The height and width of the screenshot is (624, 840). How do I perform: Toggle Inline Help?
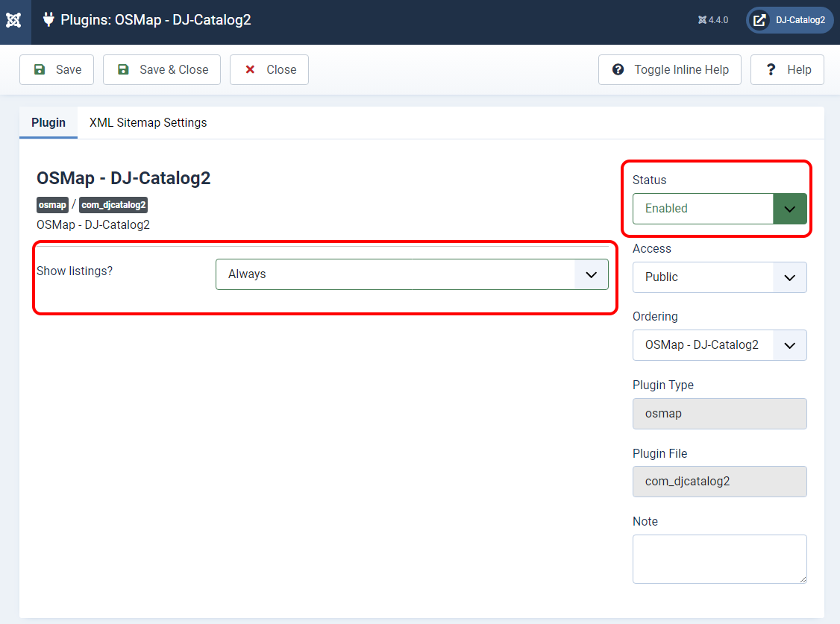[670, 69]
